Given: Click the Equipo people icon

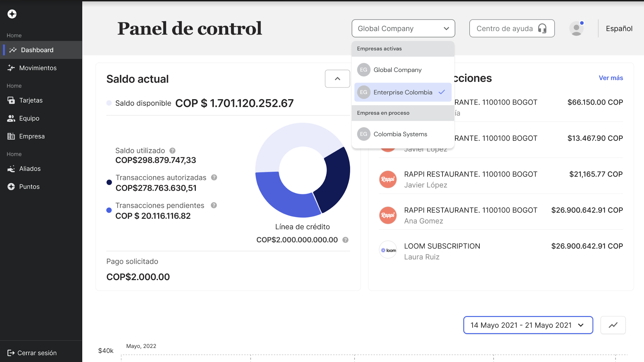Looking at the screenshot, I should coord(11,118).
